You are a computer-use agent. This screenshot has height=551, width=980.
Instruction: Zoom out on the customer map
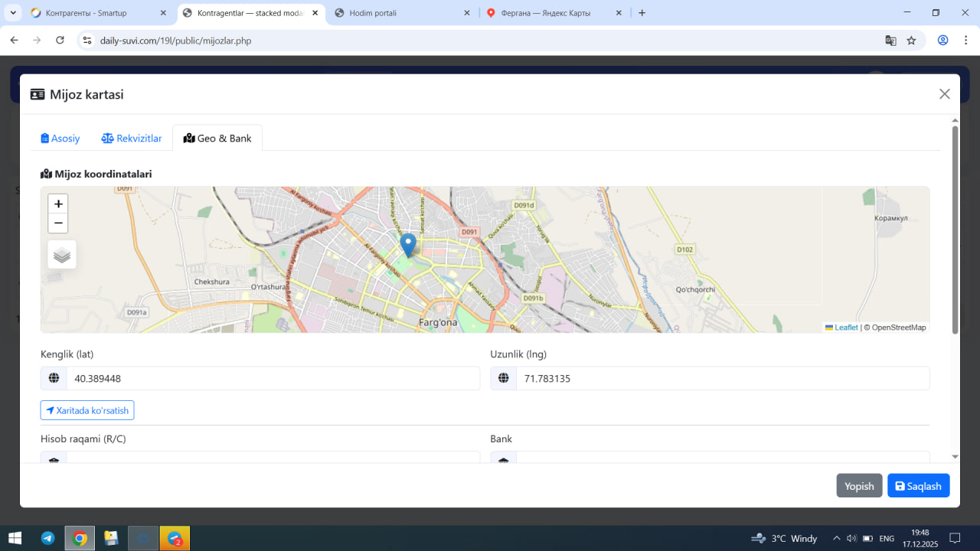58,223
